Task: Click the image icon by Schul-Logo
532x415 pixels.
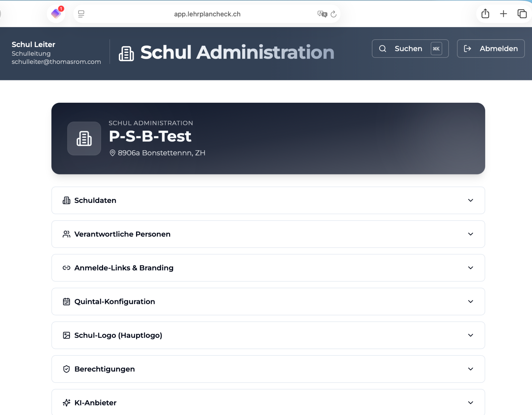Action: (66, 335)
